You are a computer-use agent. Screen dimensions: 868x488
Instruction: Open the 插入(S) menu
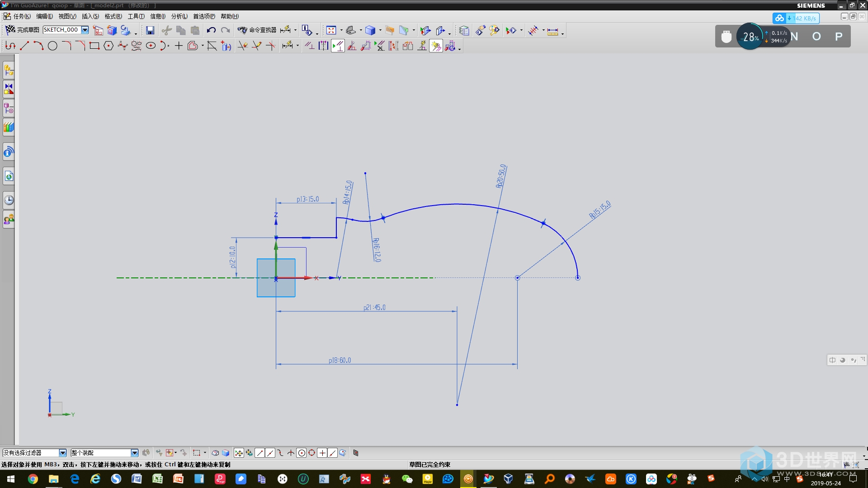tap(90, 16)
